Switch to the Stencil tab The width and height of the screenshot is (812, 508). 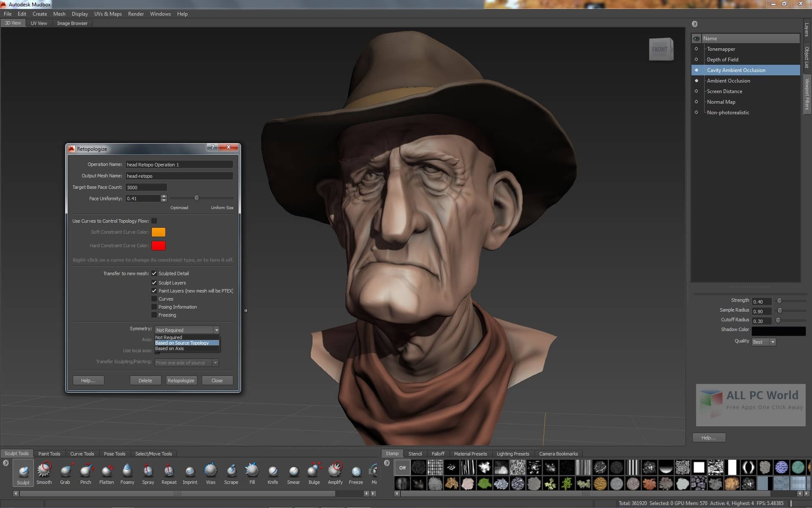[x=415, y=454]
